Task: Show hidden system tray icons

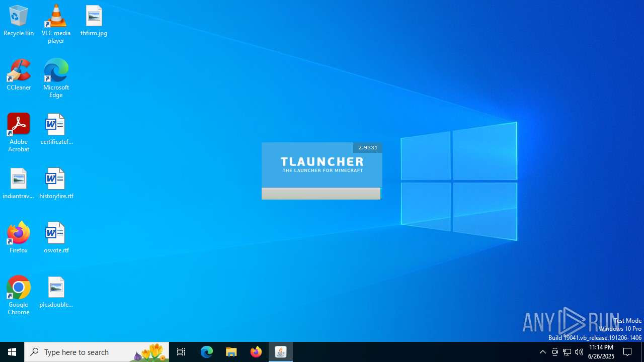Action: pyautogui.click(x=542, y=352)
